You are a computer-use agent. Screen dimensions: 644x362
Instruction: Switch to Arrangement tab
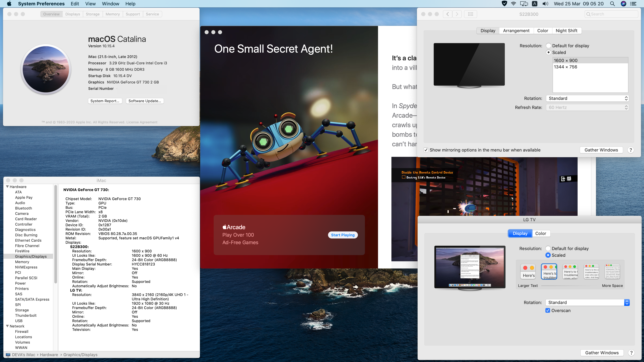pos(516,31)
